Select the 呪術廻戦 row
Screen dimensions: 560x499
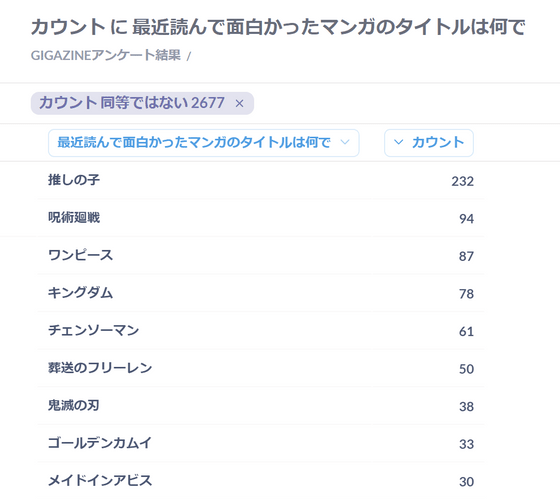[261, 218]
